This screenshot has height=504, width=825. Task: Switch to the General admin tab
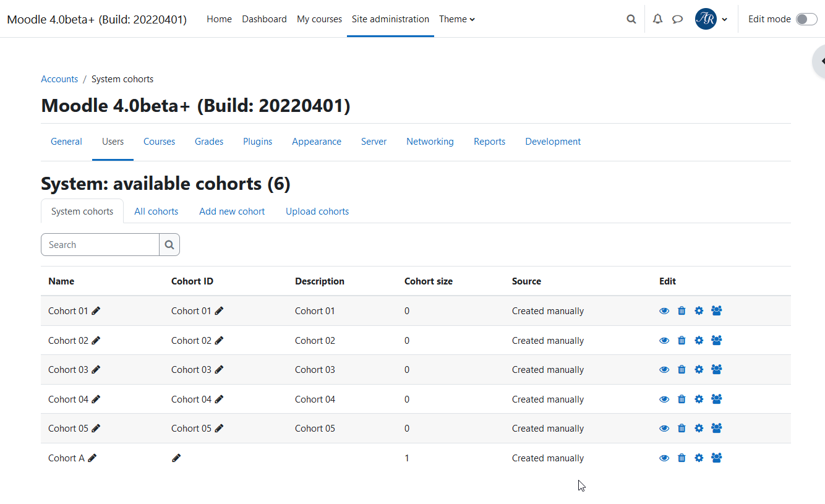click(66, 142)
